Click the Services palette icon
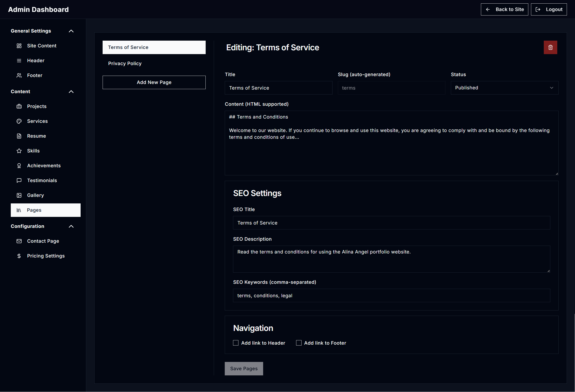Screen dimensions: 575x392 [19, 121]
